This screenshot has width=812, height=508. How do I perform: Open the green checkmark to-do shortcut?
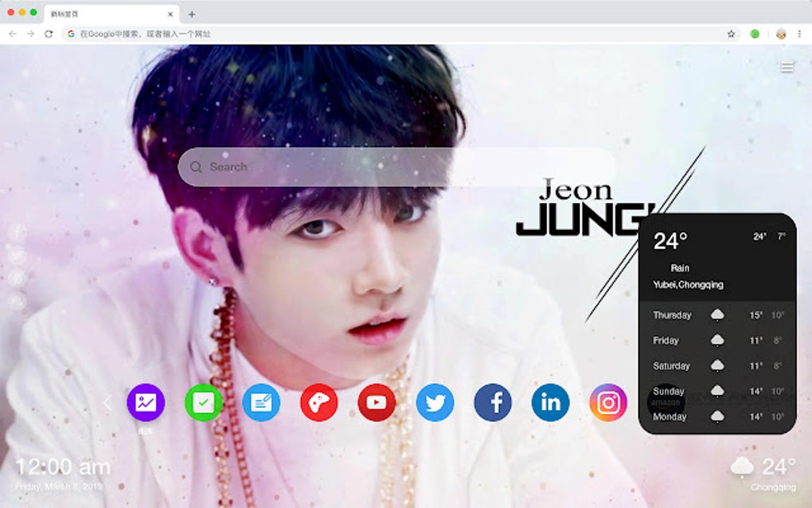(203, 403)
